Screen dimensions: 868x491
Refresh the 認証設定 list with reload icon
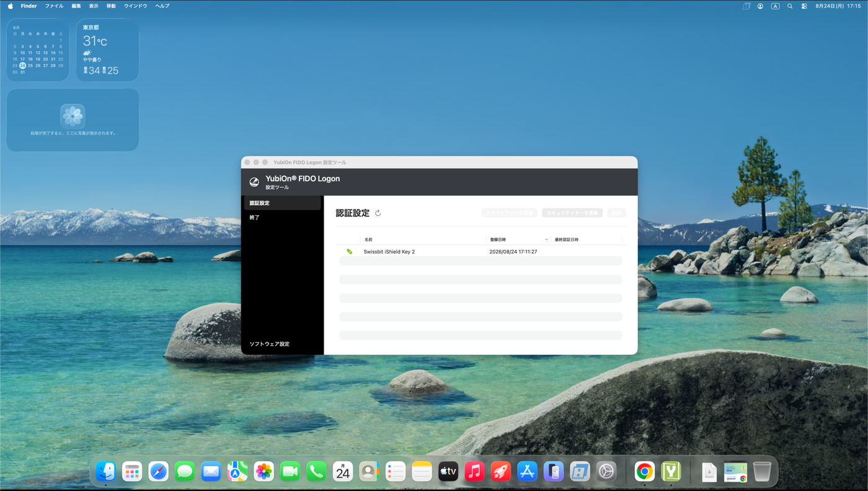(378, 213)
